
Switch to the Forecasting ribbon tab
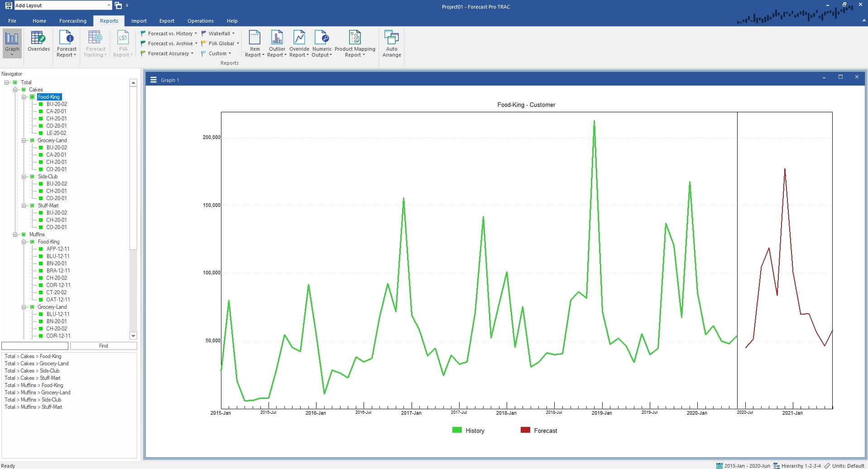coord(72,21)
